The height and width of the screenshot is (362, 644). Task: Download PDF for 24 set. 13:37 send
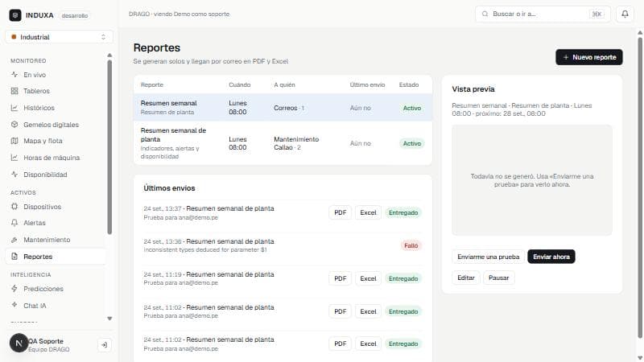(340, 212)
